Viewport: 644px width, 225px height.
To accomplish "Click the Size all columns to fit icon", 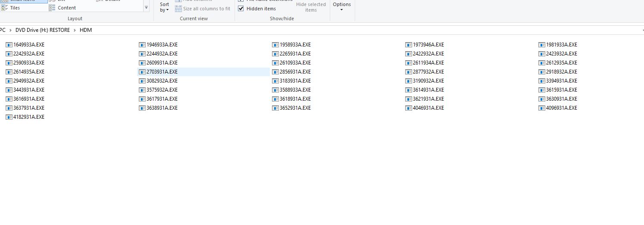I will click(x=178, y=9).
